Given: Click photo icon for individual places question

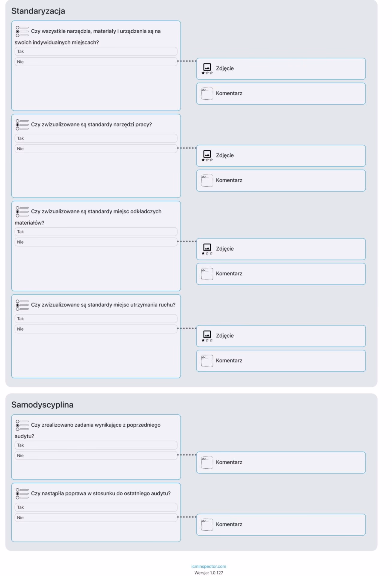Looking at the screenshot, I should [207, 68].
